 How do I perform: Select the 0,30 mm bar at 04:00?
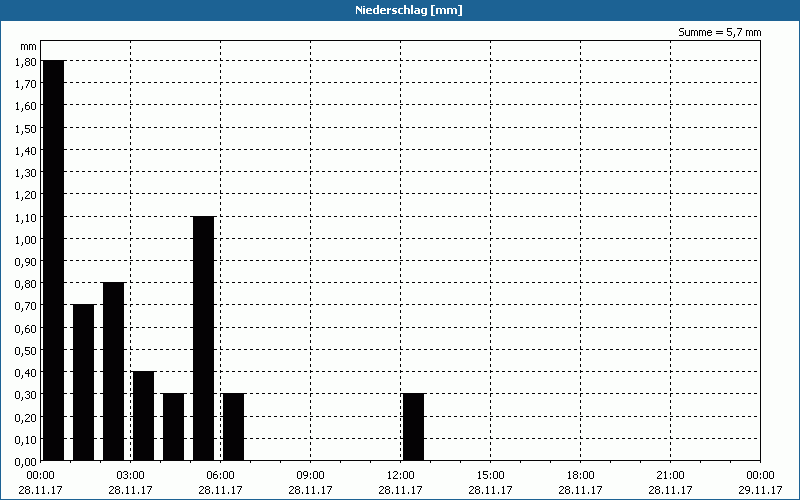[x=173, y=427]
